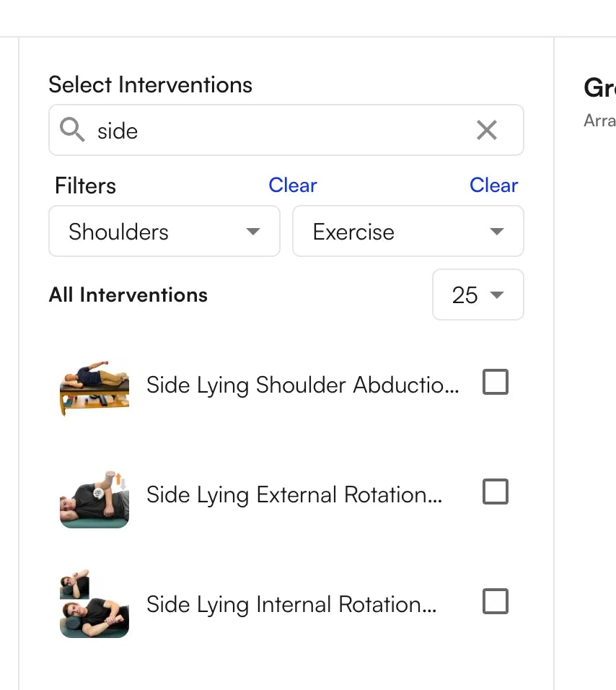616x690 pixels.
Task: Select the Side Lying External Rotation checkbox
Action: point(495,492)
